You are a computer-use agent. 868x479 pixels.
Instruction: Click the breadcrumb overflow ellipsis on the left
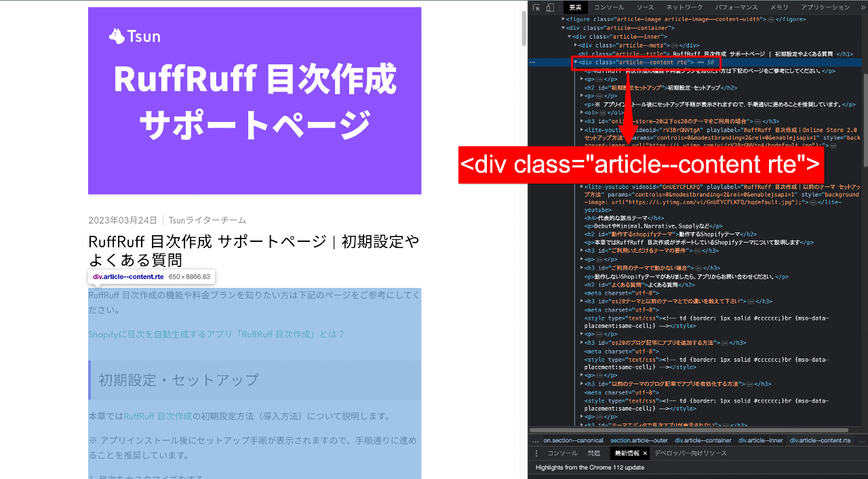coord(534,440)
